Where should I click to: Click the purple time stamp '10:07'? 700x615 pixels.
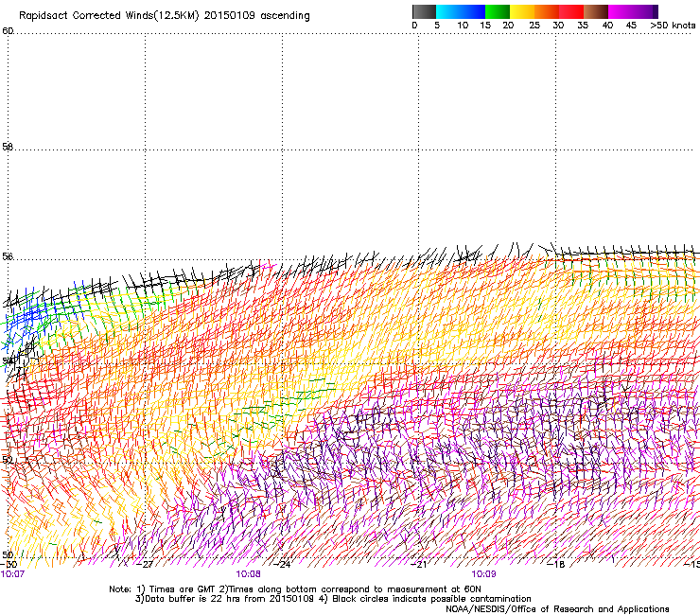12,574
